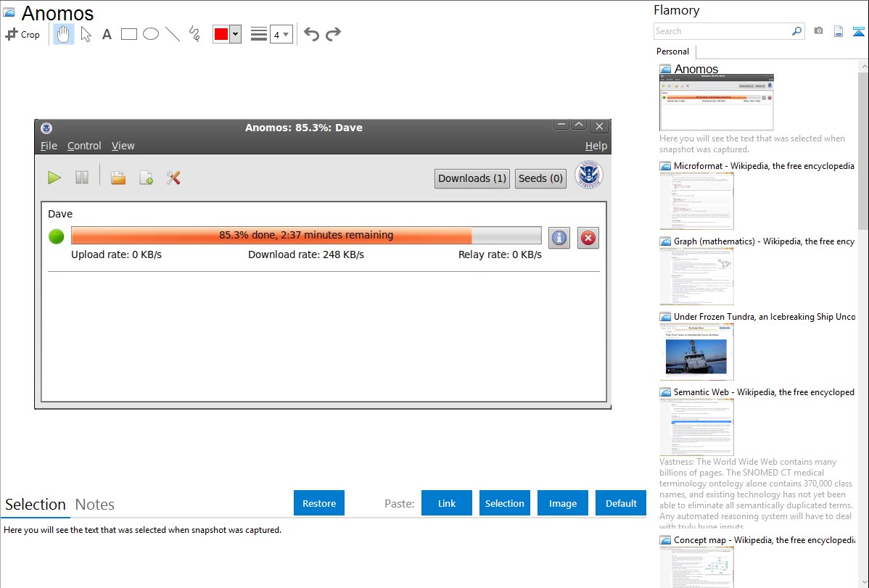Choose the freehand squiggle drawing tool

coord(194,34)
